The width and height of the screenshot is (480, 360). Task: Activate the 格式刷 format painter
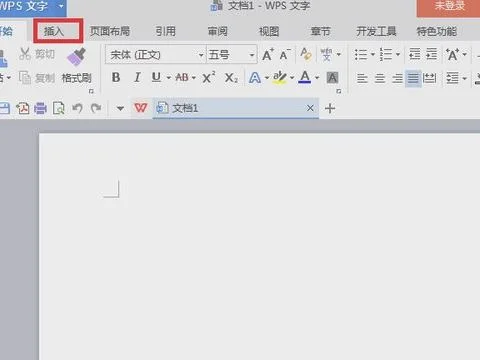click(76, 66)
